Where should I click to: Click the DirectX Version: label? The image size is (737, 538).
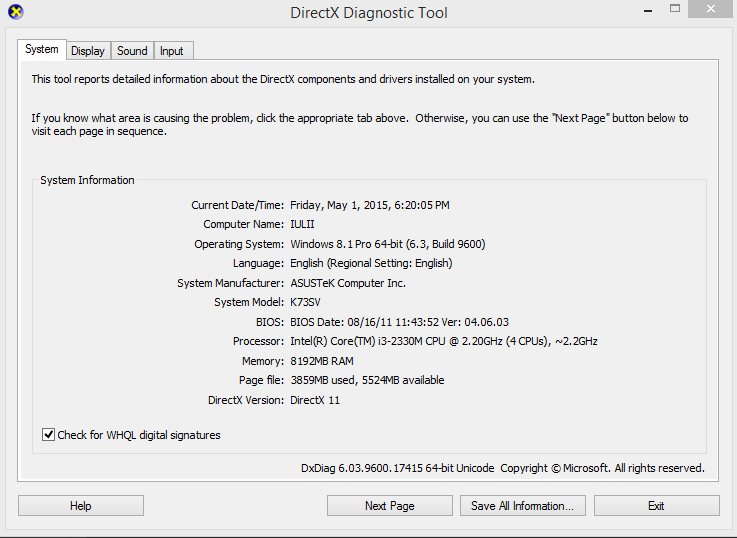click(x=246, y=400)
